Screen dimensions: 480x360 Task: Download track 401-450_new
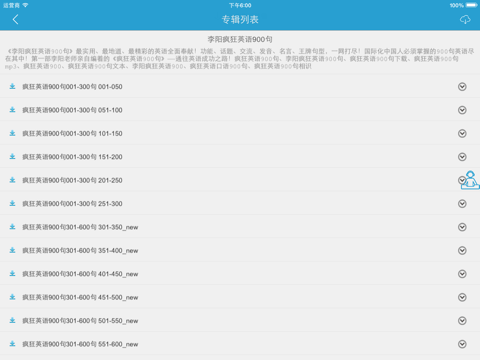point(12,274)
